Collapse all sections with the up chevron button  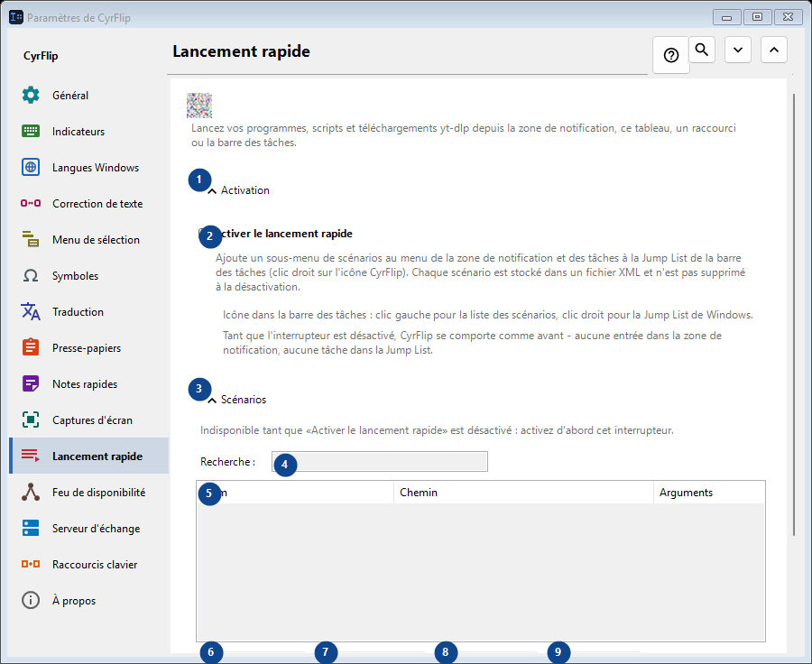click(774, 50)
